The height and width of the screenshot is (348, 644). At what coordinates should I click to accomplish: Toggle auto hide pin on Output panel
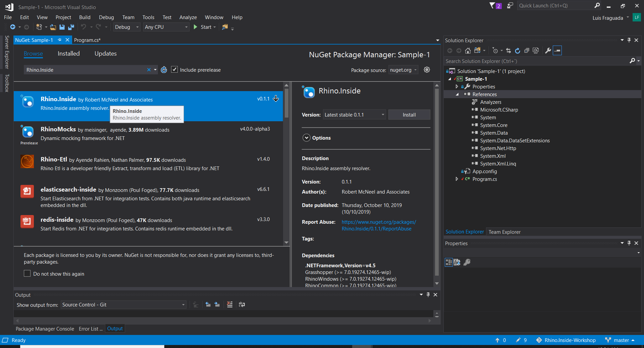pos(428,295)
